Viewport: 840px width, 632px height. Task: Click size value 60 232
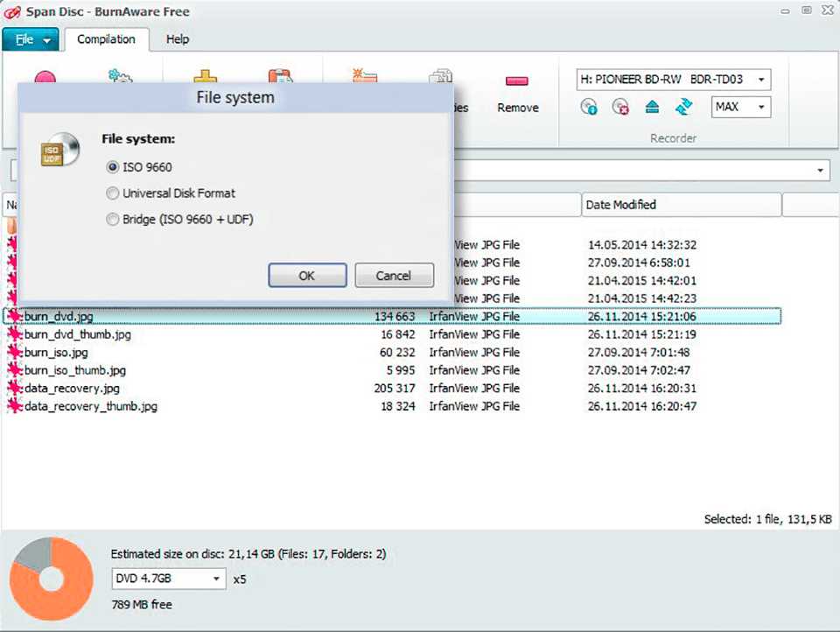397,352
